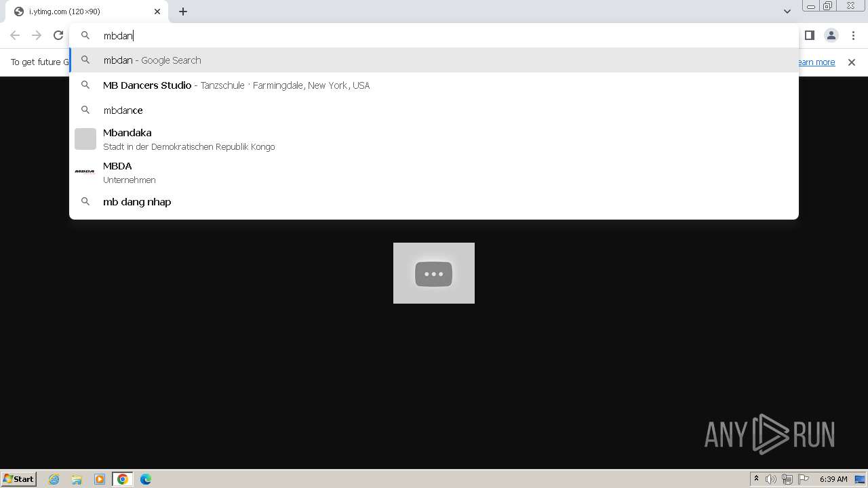The height and width of the screenshot is (488, 868).
Task: Select the i.ytimg.com (120×90) tab
Action: click(x=87, y=12)
